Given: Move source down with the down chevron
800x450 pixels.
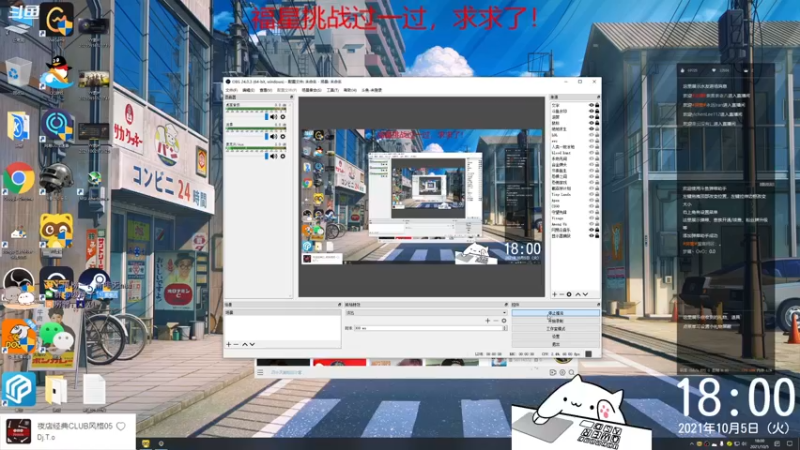Looking at the screenshot, I should (585, 294).
